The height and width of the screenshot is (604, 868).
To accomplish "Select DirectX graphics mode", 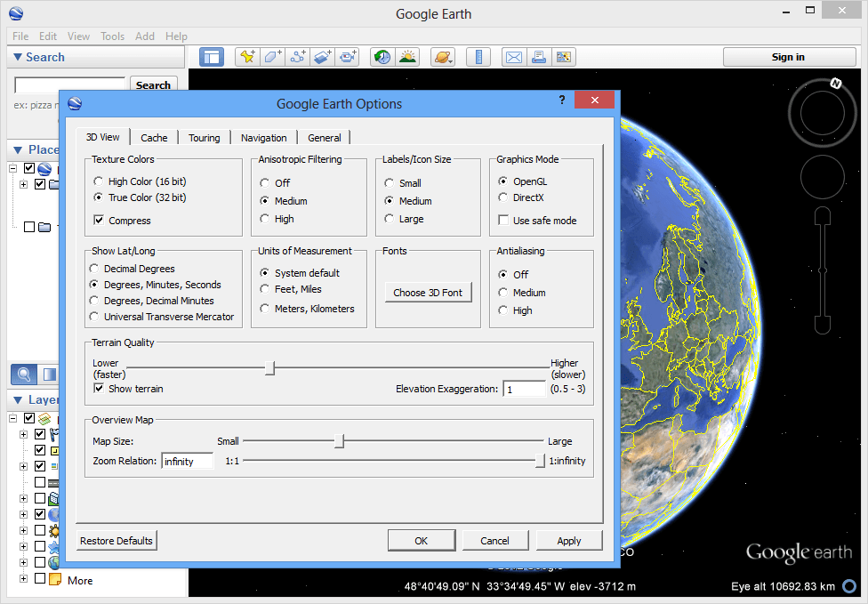I will click(x=502, y=197).
